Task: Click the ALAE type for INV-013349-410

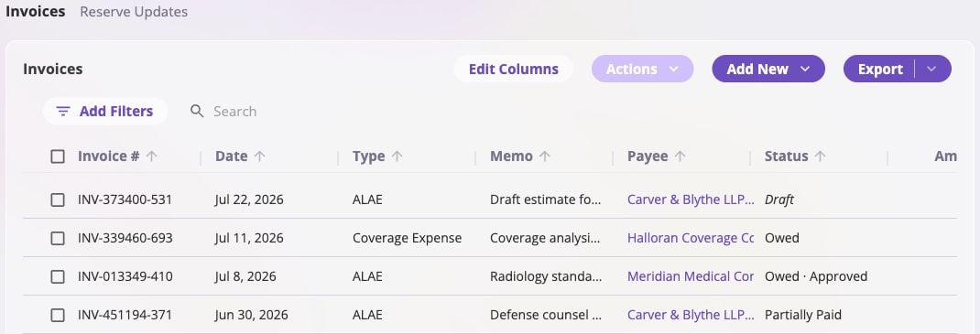Action: [367, 276]
